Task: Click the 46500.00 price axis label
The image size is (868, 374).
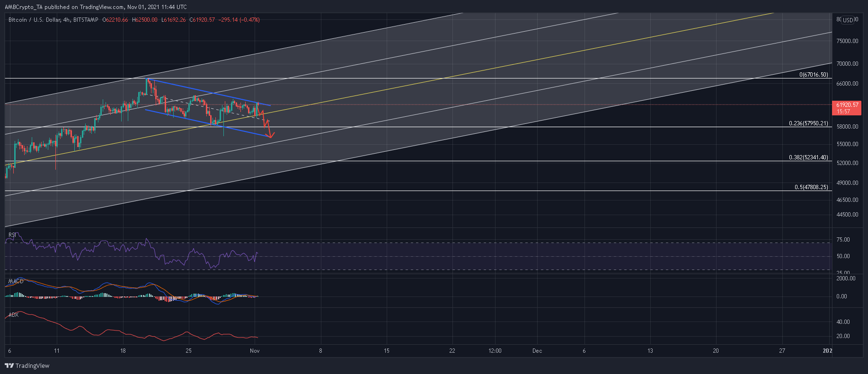Action: click(x=847, y=200)
